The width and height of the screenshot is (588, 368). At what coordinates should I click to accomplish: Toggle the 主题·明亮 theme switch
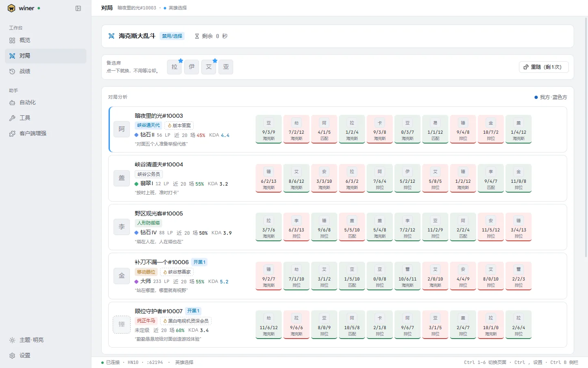(x=46, y=340)
